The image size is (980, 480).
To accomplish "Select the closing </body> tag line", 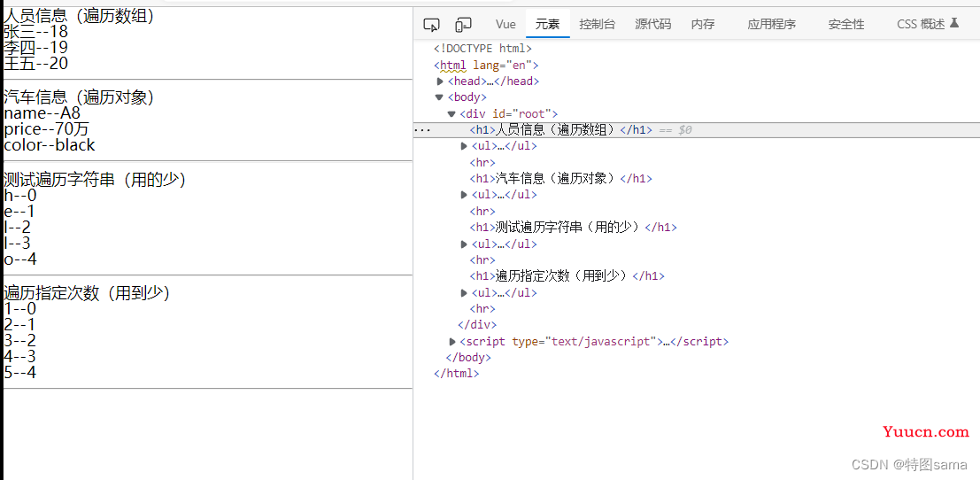I will (468, 358).
